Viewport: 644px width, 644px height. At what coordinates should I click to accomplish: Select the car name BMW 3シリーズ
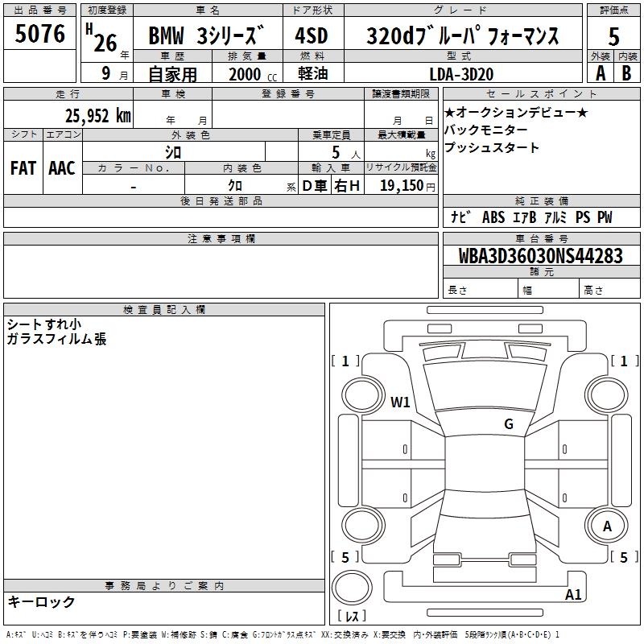pyautogui.click(x=206, y=37)
